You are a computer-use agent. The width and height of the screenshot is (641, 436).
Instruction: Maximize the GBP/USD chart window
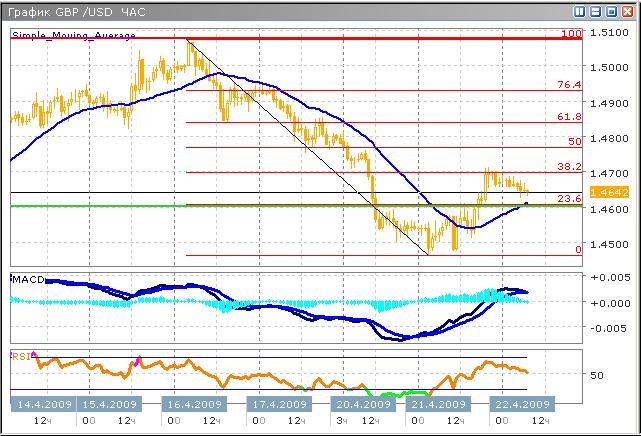tap(611, 11)
